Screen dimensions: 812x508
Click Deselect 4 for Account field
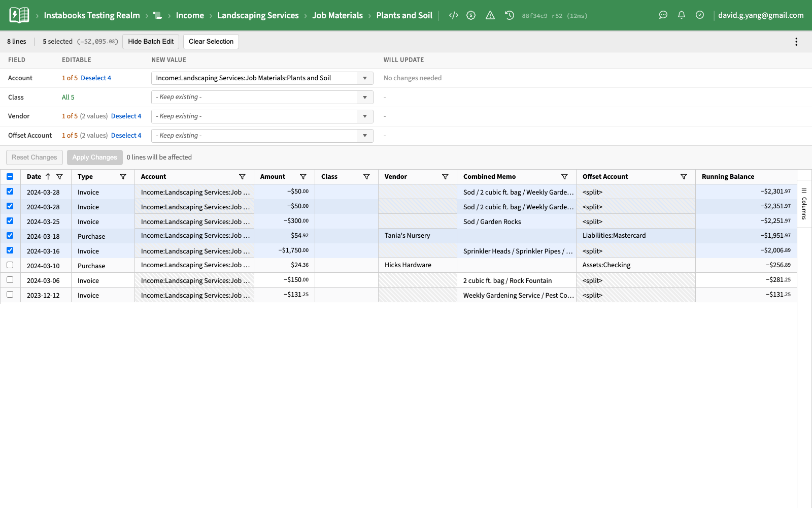point(96,78)
